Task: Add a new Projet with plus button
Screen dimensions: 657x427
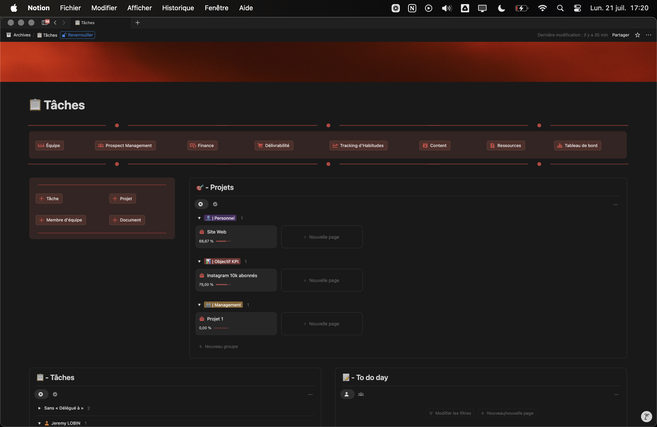Action: click(123, 199)
